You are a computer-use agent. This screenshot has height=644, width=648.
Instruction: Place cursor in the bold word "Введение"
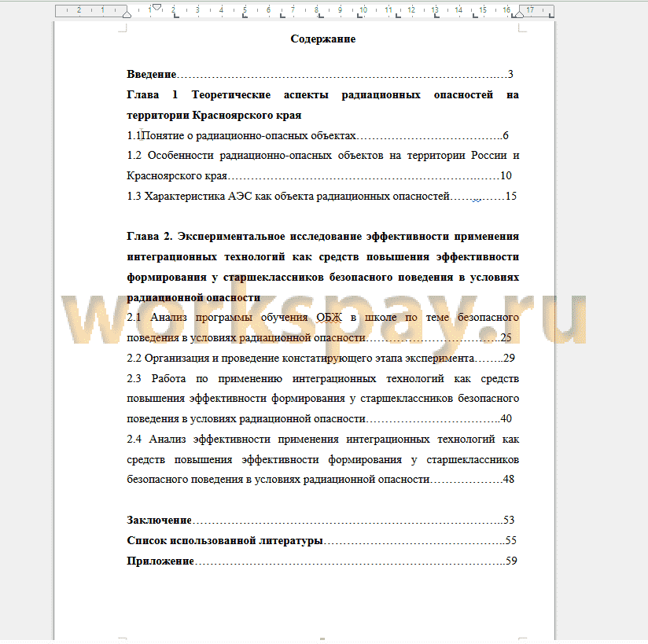[x=152, y=74]
